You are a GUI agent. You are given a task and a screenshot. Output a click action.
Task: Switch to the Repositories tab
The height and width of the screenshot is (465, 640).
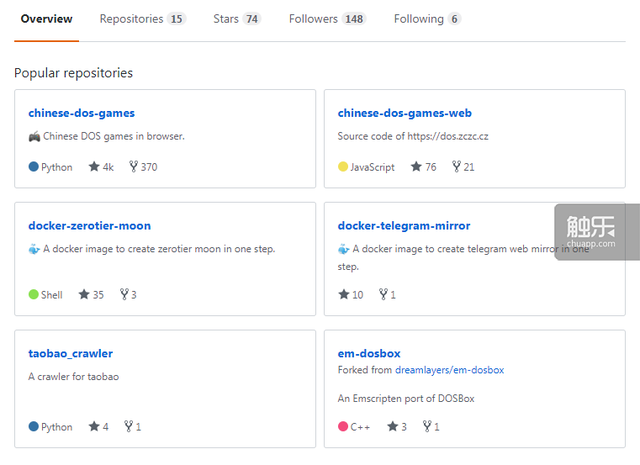142,19
